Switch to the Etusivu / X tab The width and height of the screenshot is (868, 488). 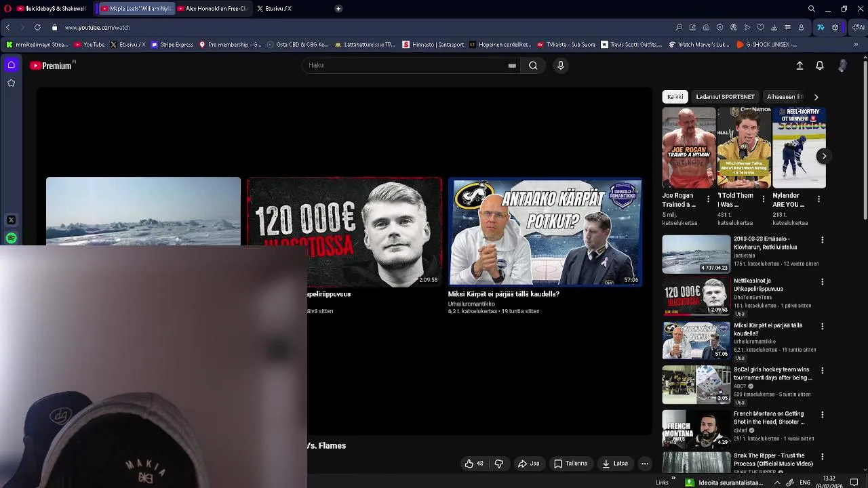274,9
